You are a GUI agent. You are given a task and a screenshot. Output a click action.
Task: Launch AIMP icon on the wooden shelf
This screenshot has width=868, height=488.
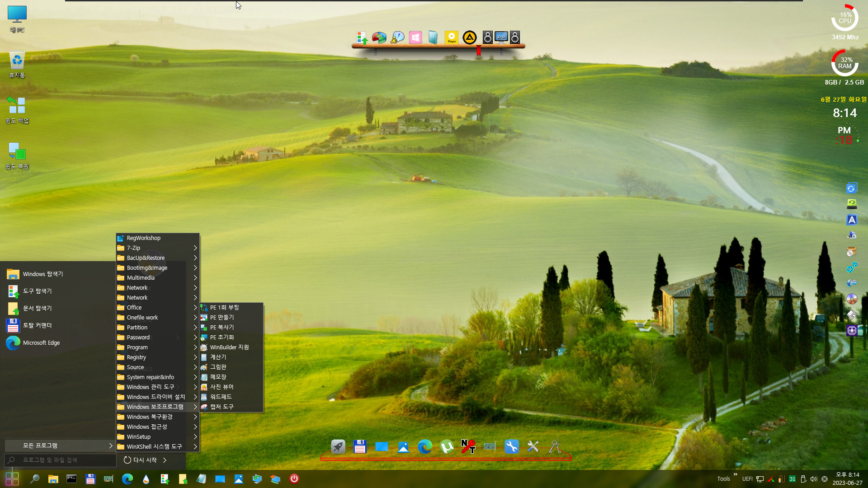click(x=469, y=38)
